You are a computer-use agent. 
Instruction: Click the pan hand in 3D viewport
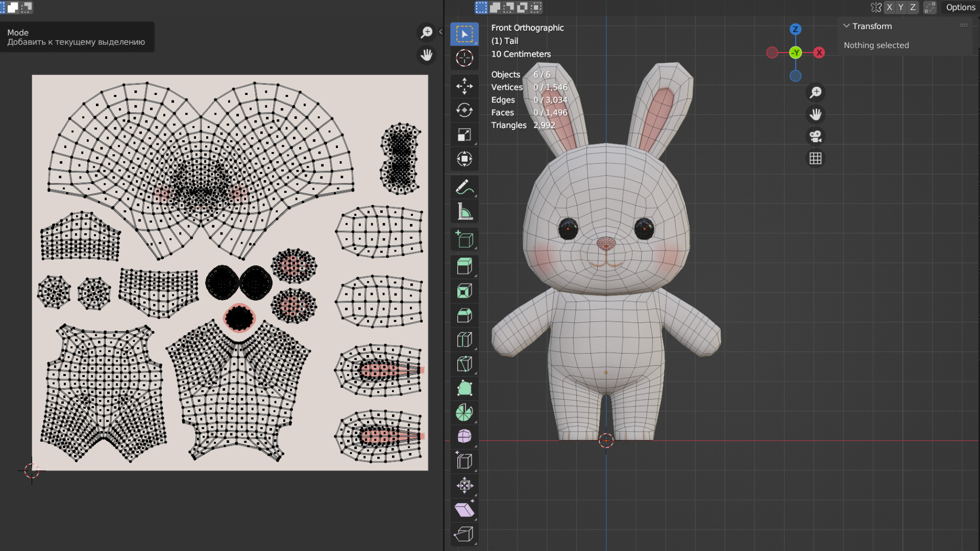[x=816, y=114]
